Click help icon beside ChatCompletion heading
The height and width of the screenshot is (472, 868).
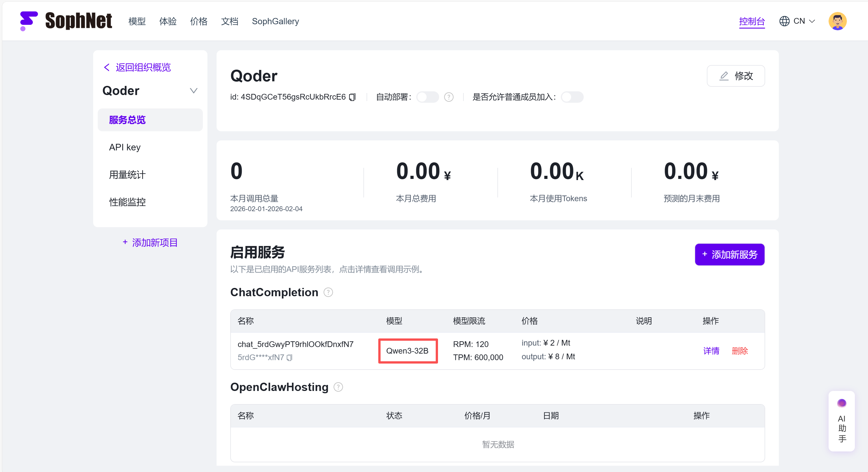click(x=328, y=292)
